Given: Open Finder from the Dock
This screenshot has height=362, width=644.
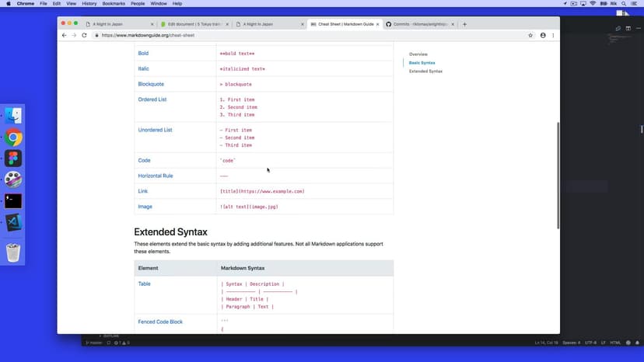Looking at the screenshot, I should [13, 117].
